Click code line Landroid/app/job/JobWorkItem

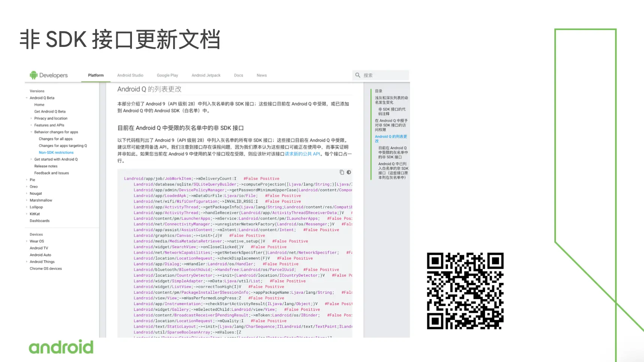(202, 179)
